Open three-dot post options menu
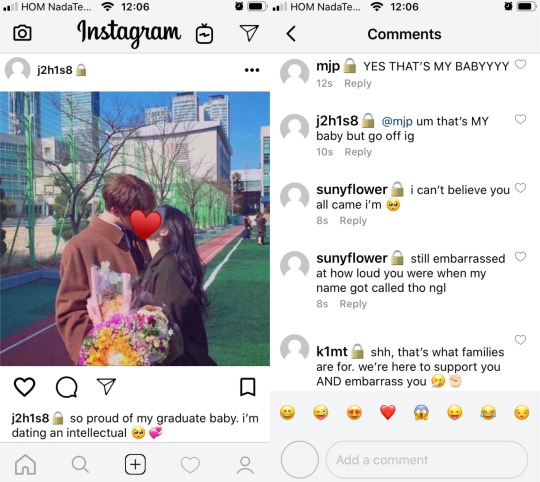Viewport: 540px width, 482px height. pos(252,70)
